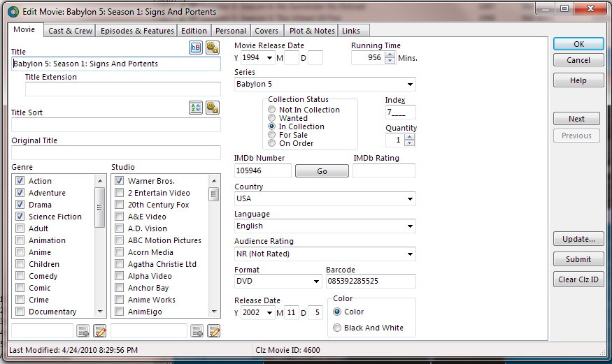This screenshot has height=364, width=612.
Task: Click the Submit button
Action: (x=578, y=259)
